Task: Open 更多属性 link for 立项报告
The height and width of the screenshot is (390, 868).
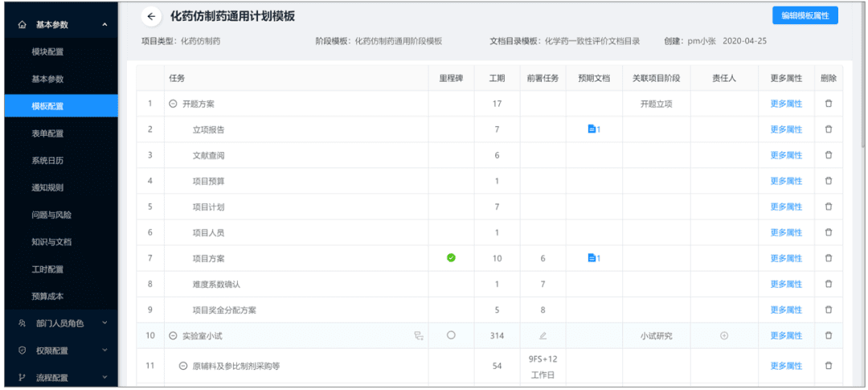Action: pos(786,129)
